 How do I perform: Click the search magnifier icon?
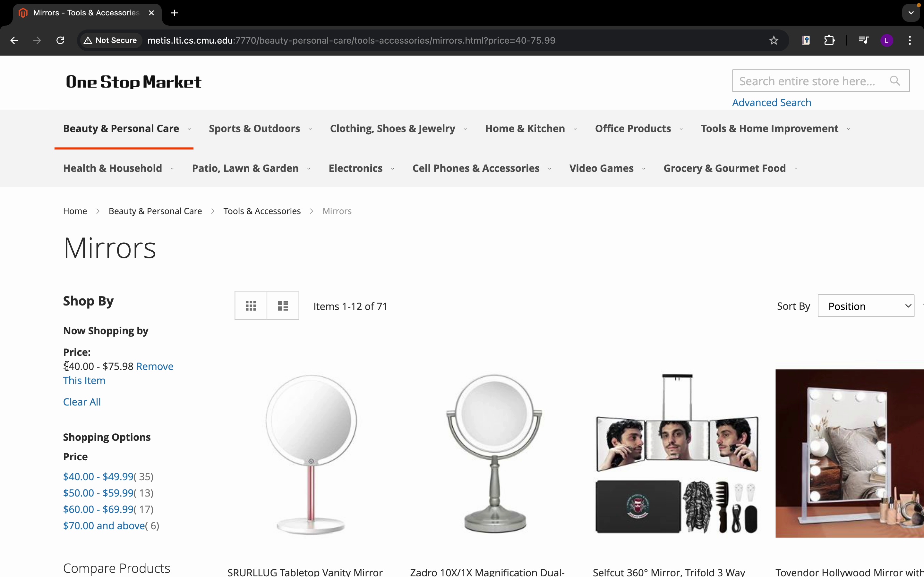895,81
